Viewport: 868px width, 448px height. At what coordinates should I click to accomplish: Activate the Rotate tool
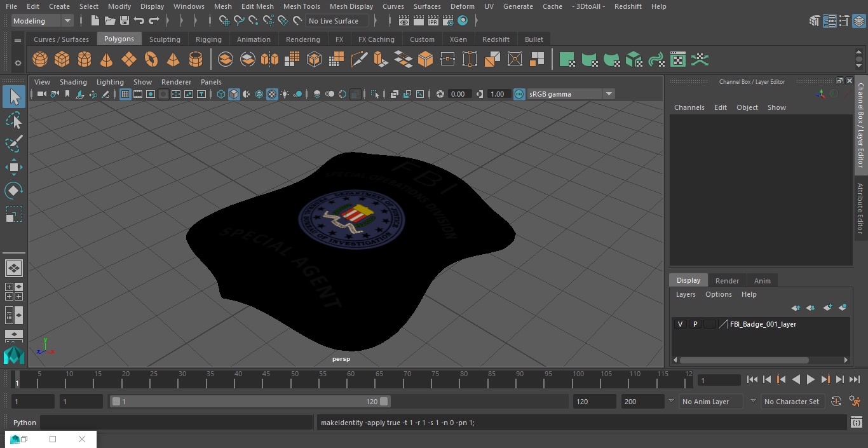(x=14, y=191)
